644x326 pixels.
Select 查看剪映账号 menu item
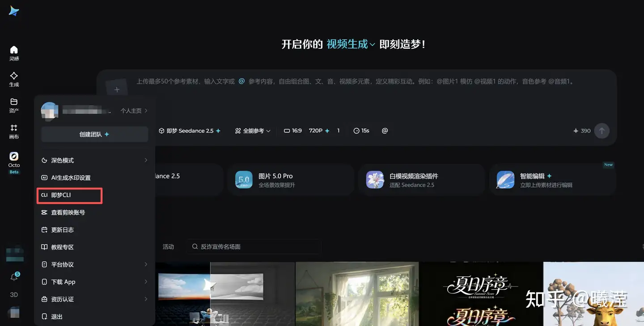(94, 212)
